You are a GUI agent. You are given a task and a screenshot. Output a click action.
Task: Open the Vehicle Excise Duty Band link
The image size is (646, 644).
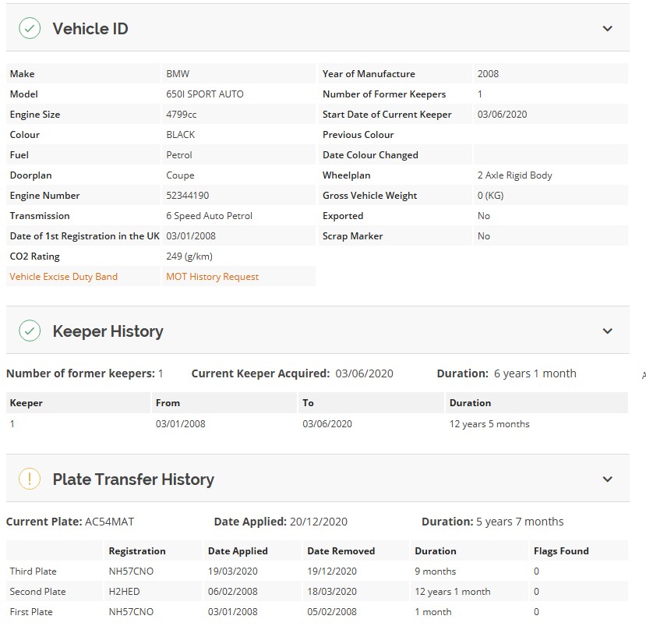click(63, 277)
